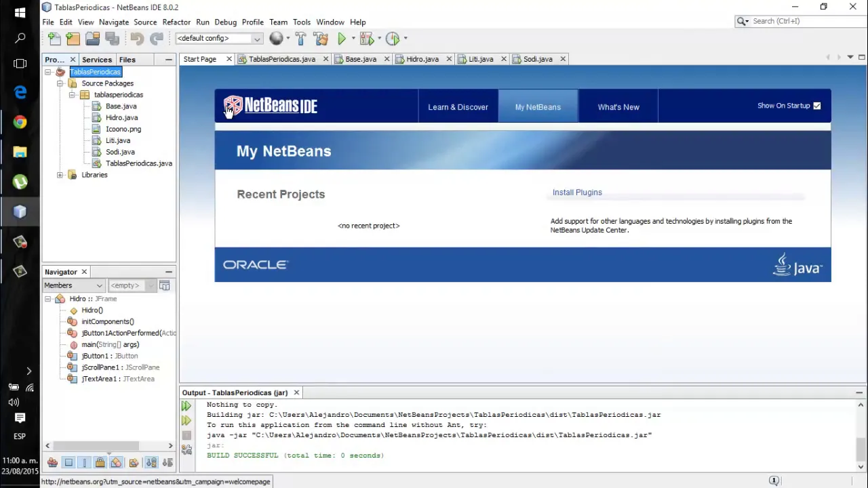This screenshot has width=868, height=488.
Task: Switch to TablasPeriodicas.java editor tab
Action: point(282,59)
